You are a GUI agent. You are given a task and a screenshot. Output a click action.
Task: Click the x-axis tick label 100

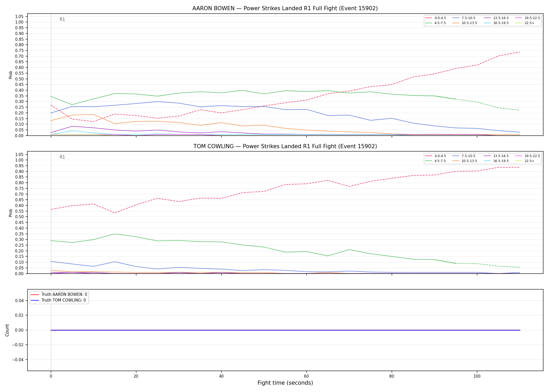[477, 376]
